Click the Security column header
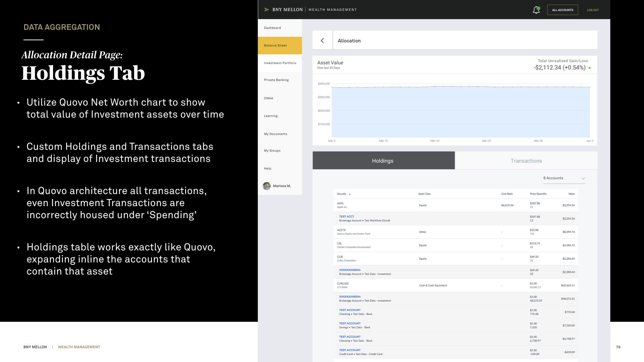The width and height of the screenshot is (644, 362). [x=341, y=194]
